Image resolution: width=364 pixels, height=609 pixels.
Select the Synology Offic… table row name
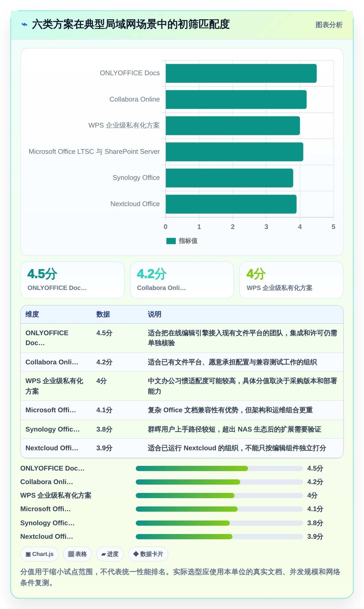[53, 429]
